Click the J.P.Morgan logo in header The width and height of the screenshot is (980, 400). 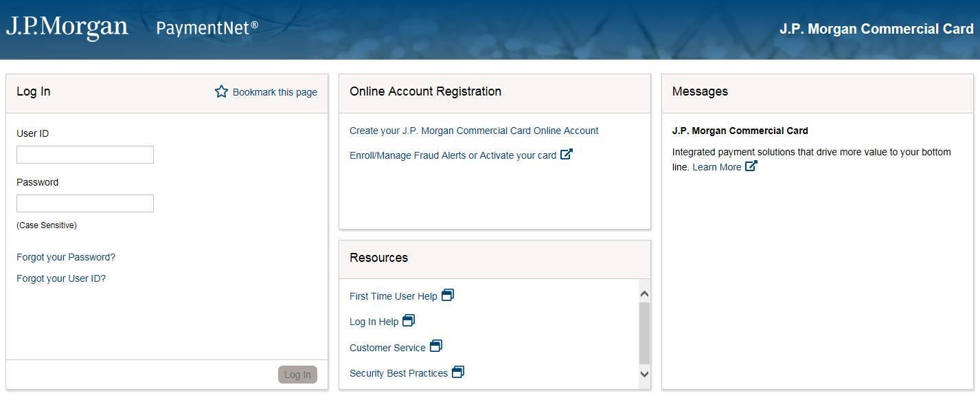(67, 27)
